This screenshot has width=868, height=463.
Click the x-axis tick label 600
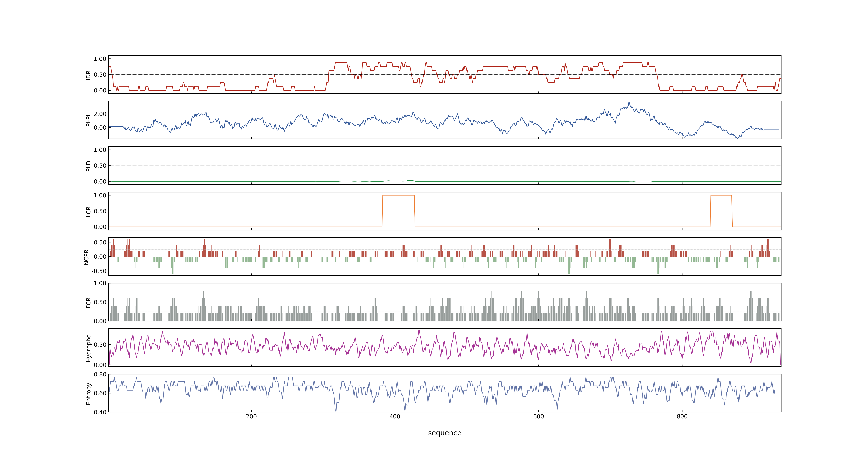click(538, 416)
